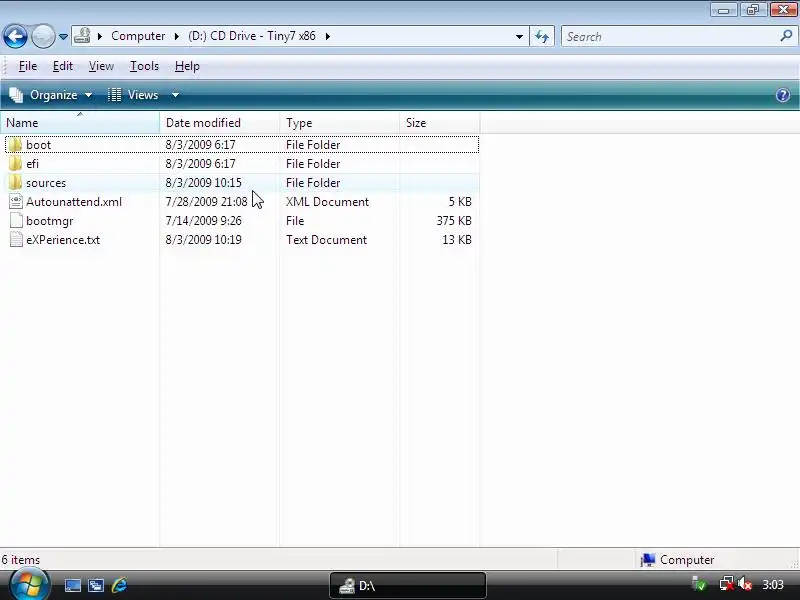The width and height of the screenshot is (800, 600).
Task: Open address bar history dropdown
Action: point(519,37)
